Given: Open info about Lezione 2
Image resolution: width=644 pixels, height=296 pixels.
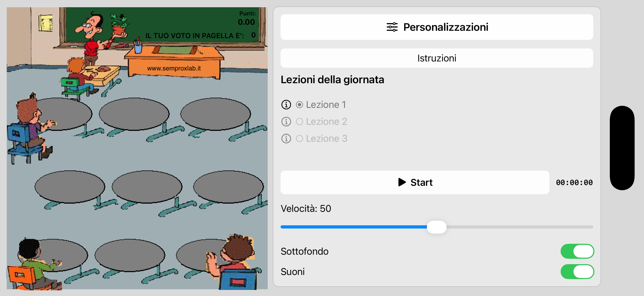Looking at the screenshot, I should [x=286, y=122].
